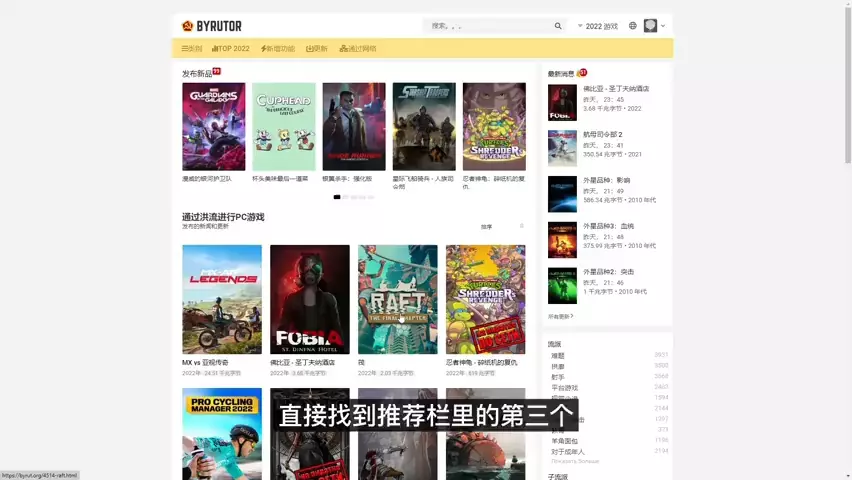Open 外星品种3 thumbnail in sidebar
This screenshot has width=852, height=480.
click(x=562, y=240)
